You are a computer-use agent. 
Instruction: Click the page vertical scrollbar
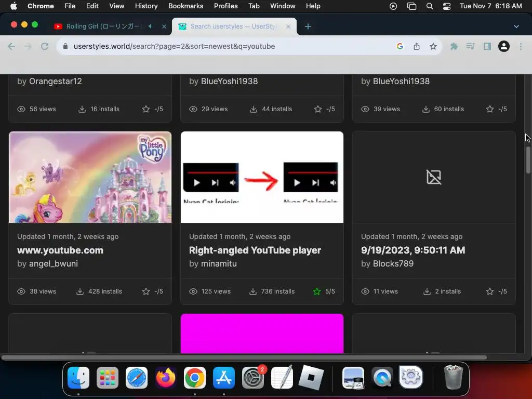(x=528, y=160)
